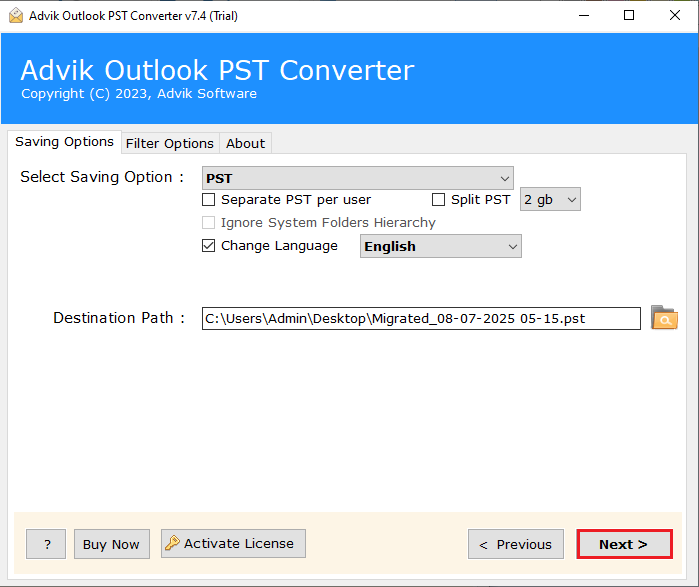Switch to the Saving Options tab
This screenshot has width=699, height=587.
(64, 142)
